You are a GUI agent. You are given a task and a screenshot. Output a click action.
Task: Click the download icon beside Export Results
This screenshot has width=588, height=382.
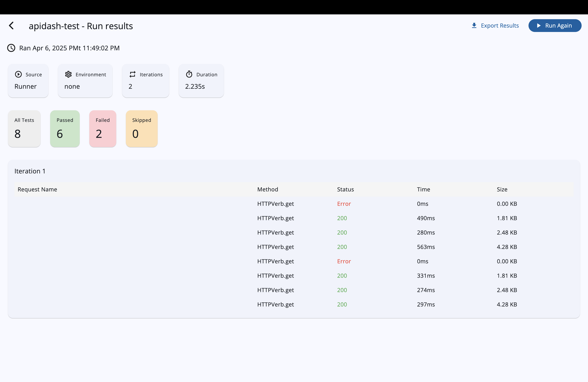coord(474,26)
